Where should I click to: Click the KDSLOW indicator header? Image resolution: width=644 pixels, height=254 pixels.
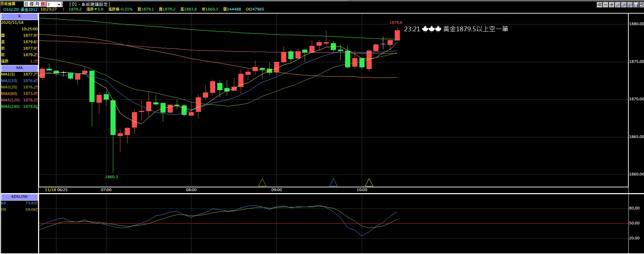pos(19,197)
